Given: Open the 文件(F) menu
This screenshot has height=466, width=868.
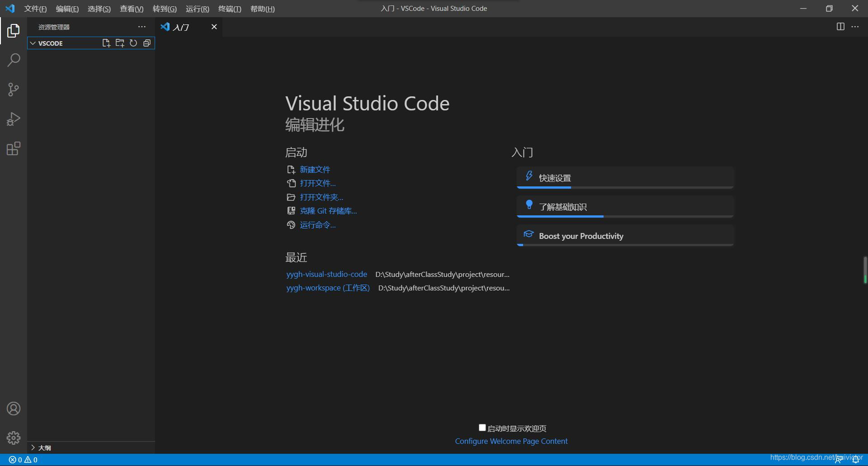Looking at the screenshot, I should pyautogui.click(x=35, y=9).
